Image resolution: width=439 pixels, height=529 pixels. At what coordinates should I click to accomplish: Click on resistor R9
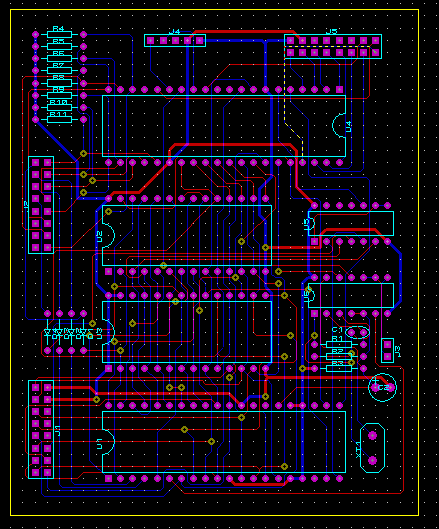(59, 95)
